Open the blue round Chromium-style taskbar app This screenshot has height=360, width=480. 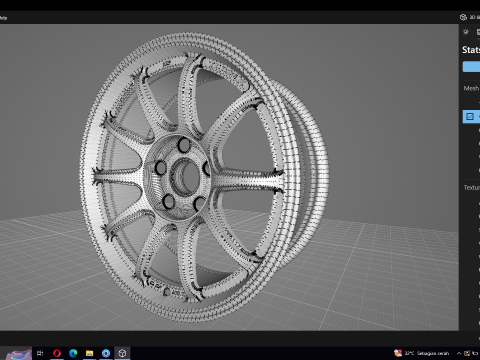tap(106, 353)
